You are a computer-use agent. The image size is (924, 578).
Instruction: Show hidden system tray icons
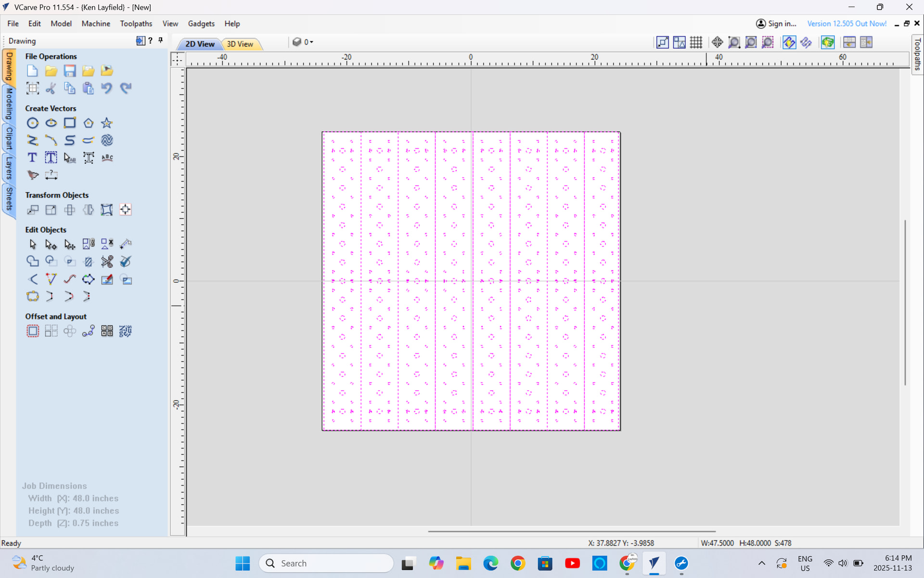click(761, 563)
